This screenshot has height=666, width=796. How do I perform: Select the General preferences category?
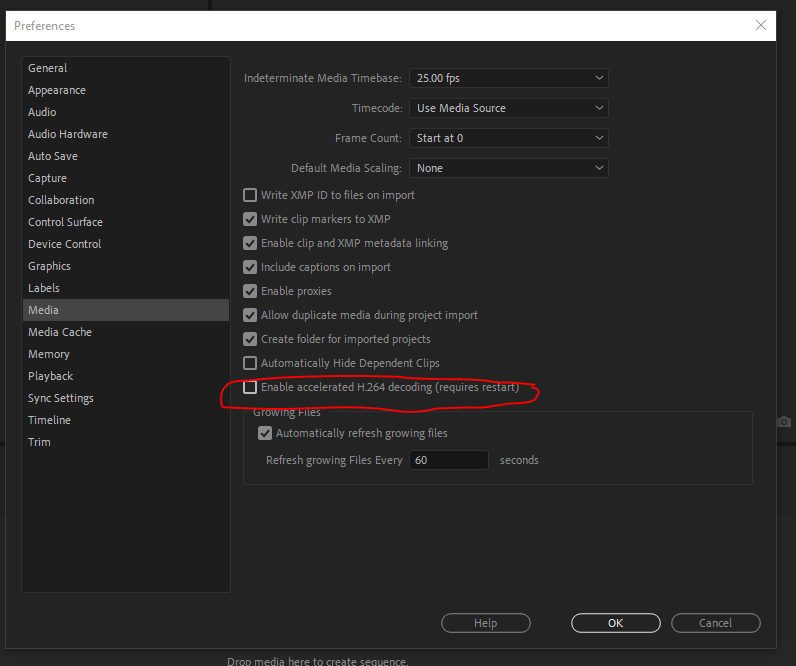(x=126, y=68)
